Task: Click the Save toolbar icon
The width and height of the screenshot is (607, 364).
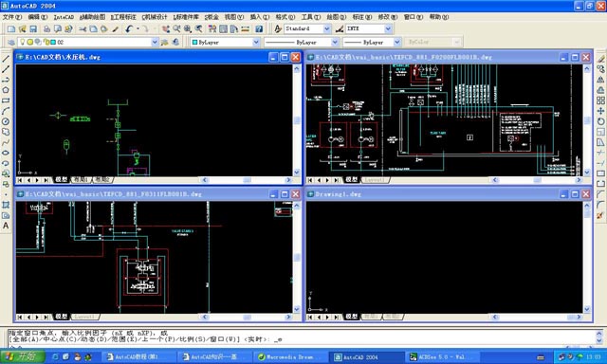Action: click(33, 29)
